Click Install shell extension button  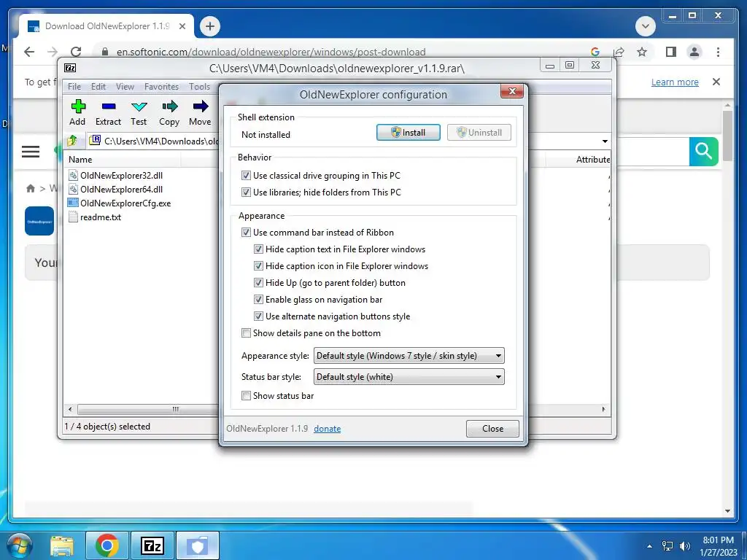[x=409, y=133]
